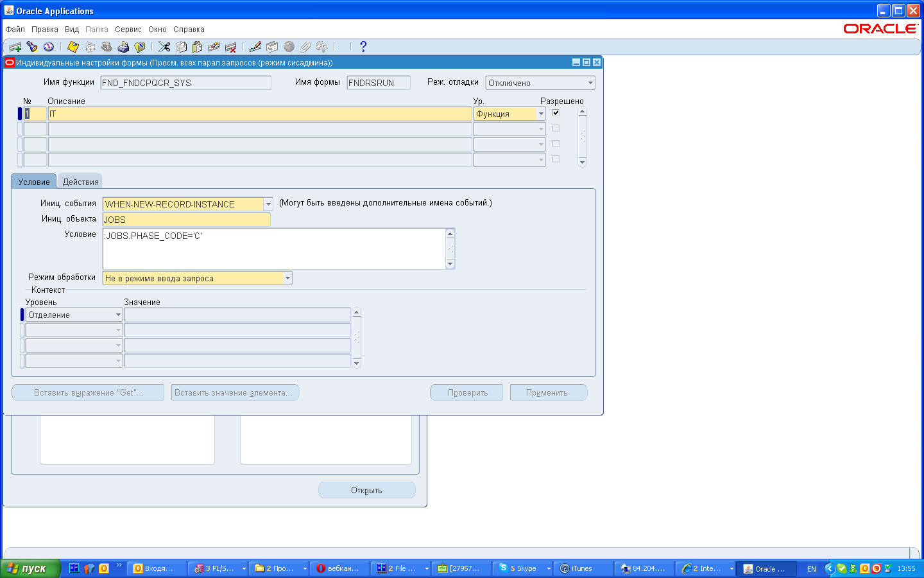The height and width of the screenshot is (578, 924).
Task: Click the Find flashlight toolbar icon
Action: click(x=32, y=47)
